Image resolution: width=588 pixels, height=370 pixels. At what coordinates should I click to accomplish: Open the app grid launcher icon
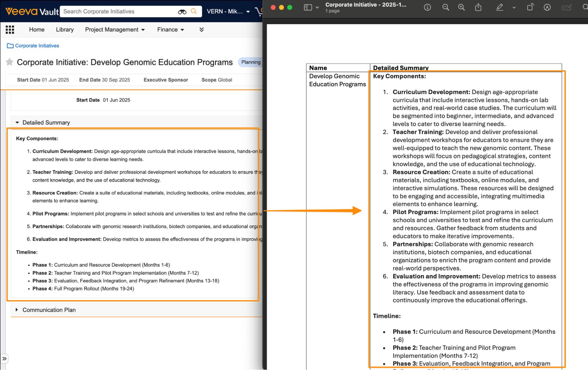10,29
